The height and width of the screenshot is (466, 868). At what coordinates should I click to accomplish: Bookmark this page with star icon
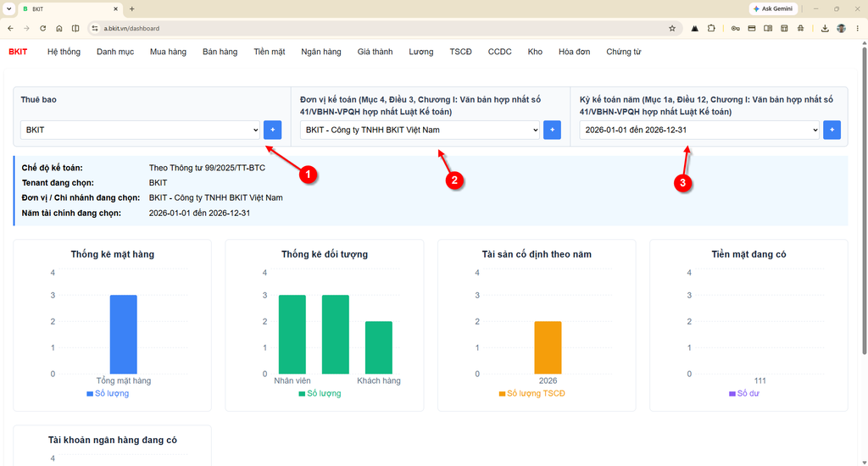tap(672, 28)
